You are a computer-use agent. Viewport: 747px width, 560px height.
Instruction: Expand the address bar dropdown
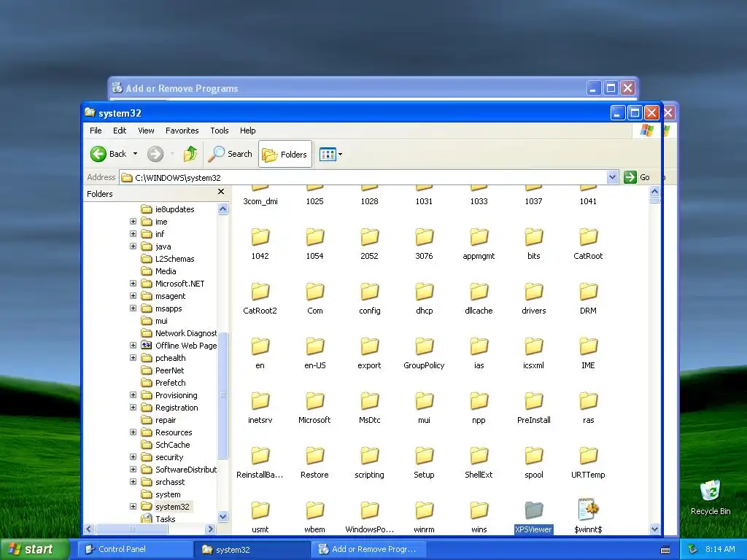click(x=612, y=178)
